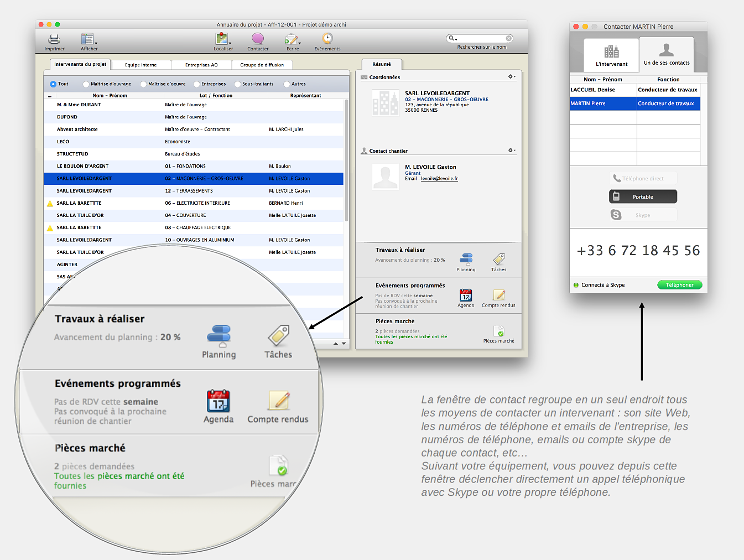Click the company building thumbnail in Coordonnées
Image resolution: width=744 pixels, height=560 pixels.
(x=386, y=102)
